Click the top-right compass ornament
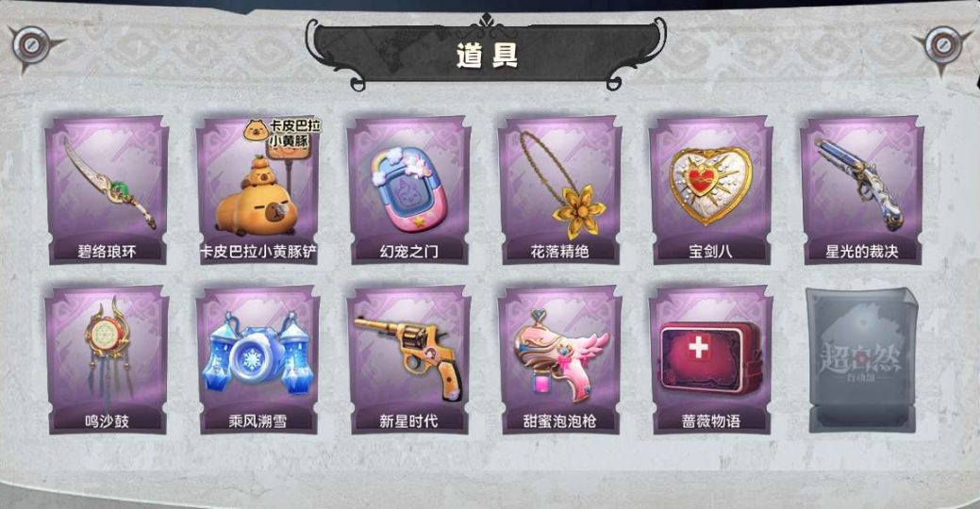The image size is (980, 509). click(942, 47)
